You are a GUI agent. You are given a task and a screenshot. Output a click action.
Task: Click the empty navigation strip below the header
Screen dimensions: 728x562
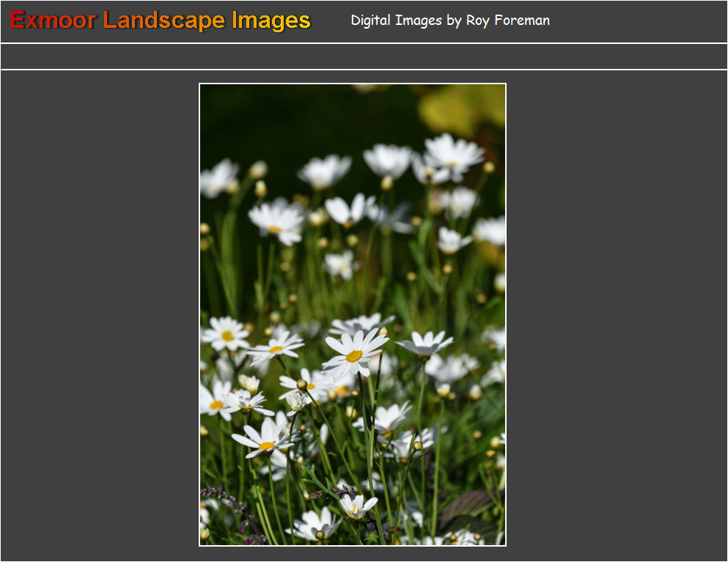364,56
